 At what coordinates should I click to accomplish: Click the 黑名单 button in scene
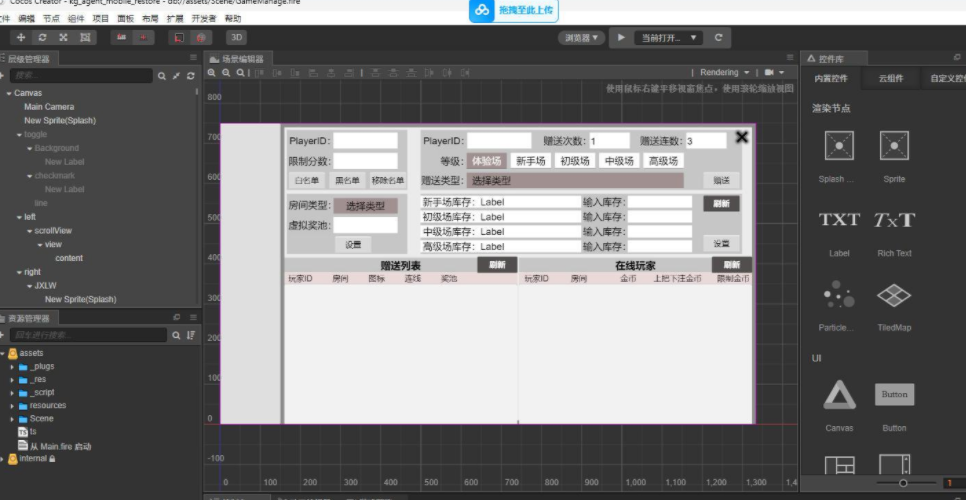click(347, 180)
